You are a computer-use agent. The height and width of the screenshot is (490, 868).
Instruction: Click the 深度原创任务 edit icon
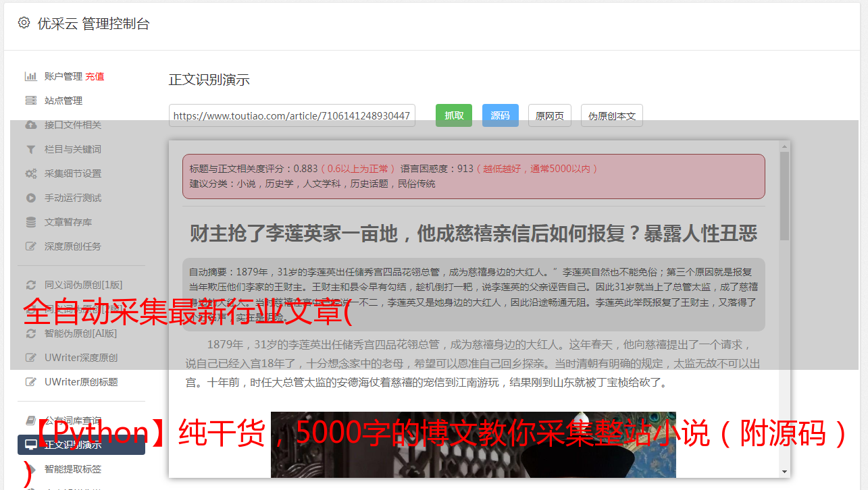31,246
